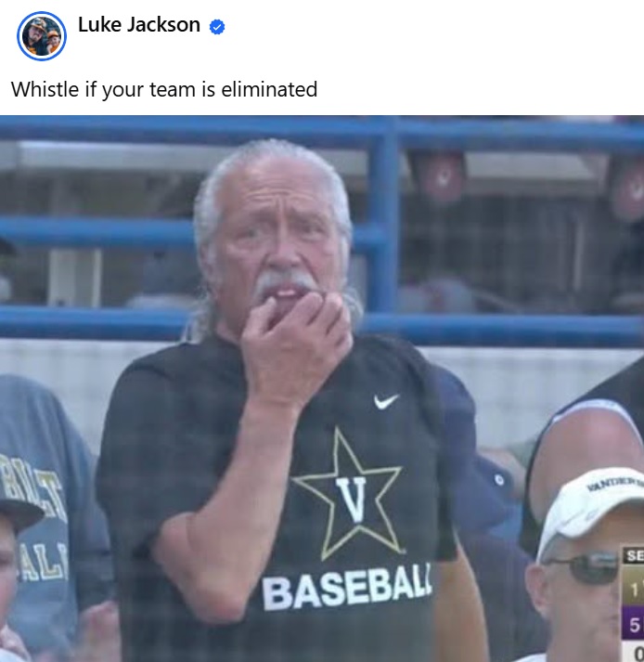The height and width of the screenshot is (662, 644).
Task: Click the stadium light behind the railing
Action: click(439, 177)
